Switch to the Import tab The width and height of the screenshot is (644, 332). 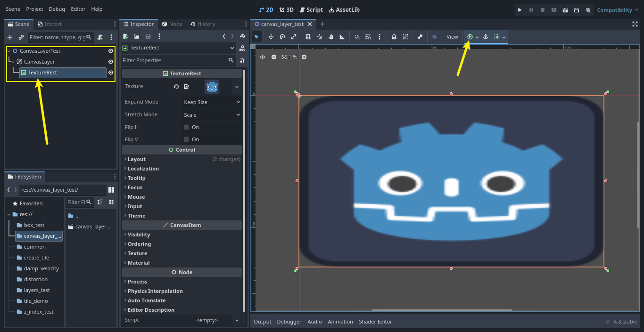point(50,24)
